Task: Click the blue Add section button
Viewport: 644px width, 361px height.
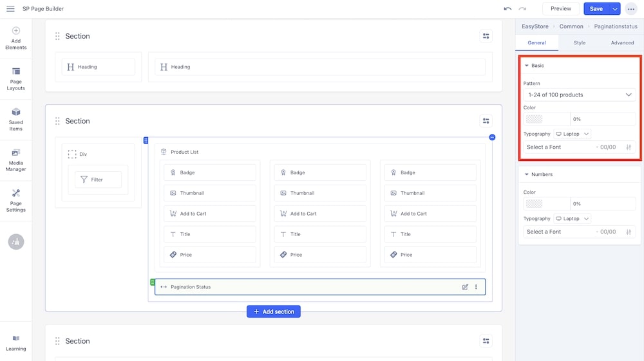Action: [x=274, y=311]
